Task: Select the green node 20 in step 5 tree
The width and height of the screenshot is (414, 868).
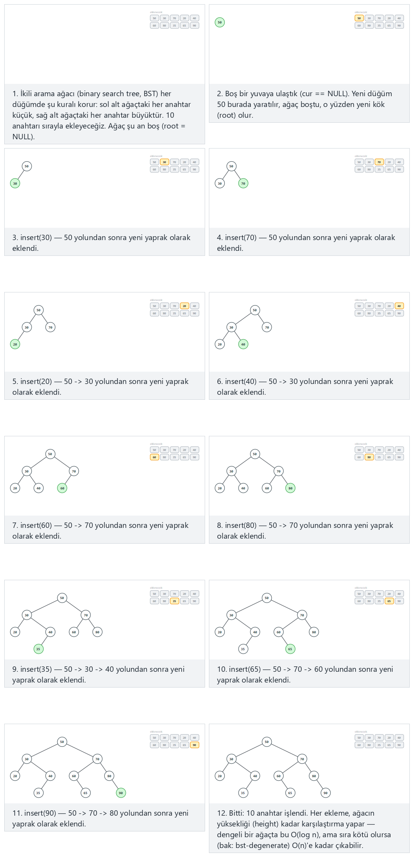Action: point(15,344)
